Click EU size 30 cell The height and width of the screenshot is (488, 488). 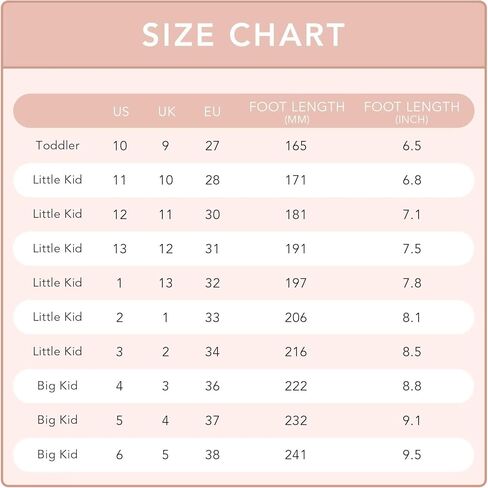coord(212,215)
